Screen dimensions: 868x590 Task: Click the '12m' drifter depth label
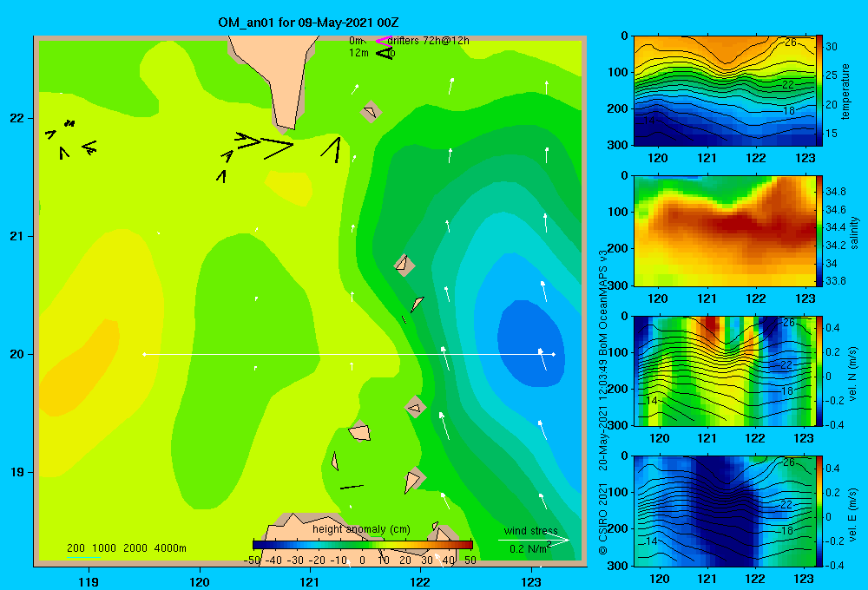(358, 53)
